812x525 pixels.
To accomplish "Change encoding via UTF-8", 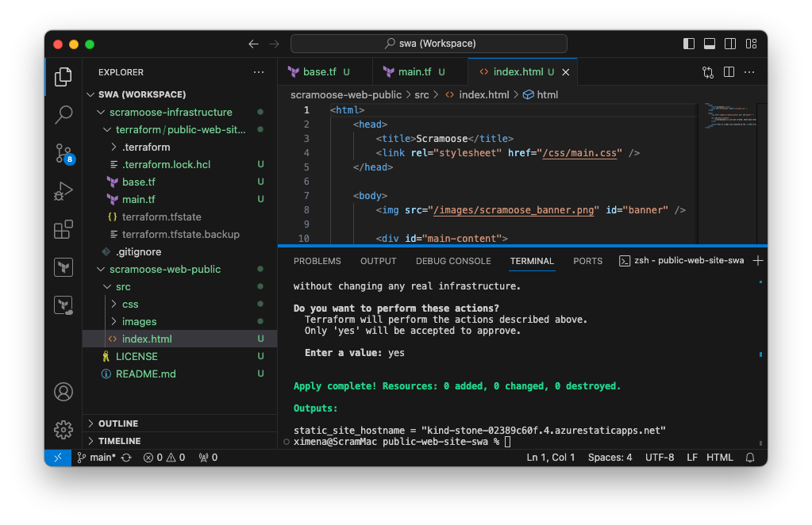I will coord(660,458).
